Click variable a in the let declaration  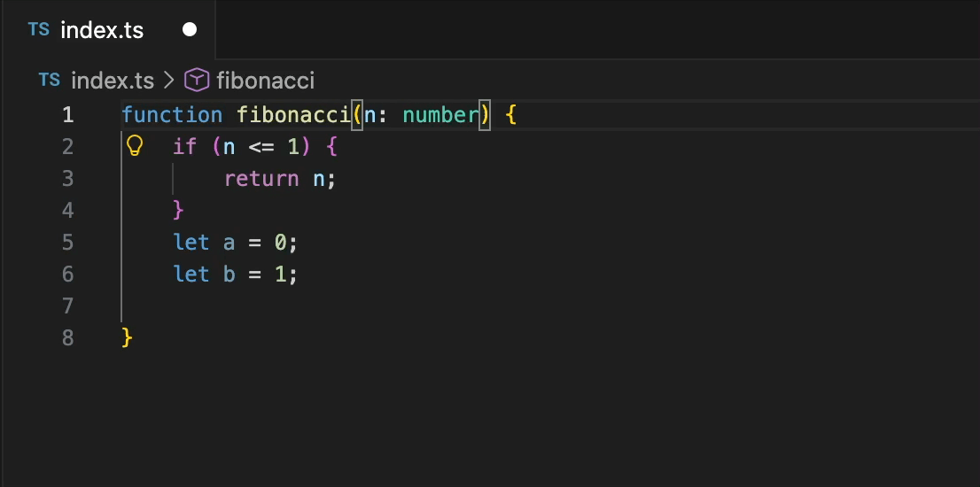229,243
